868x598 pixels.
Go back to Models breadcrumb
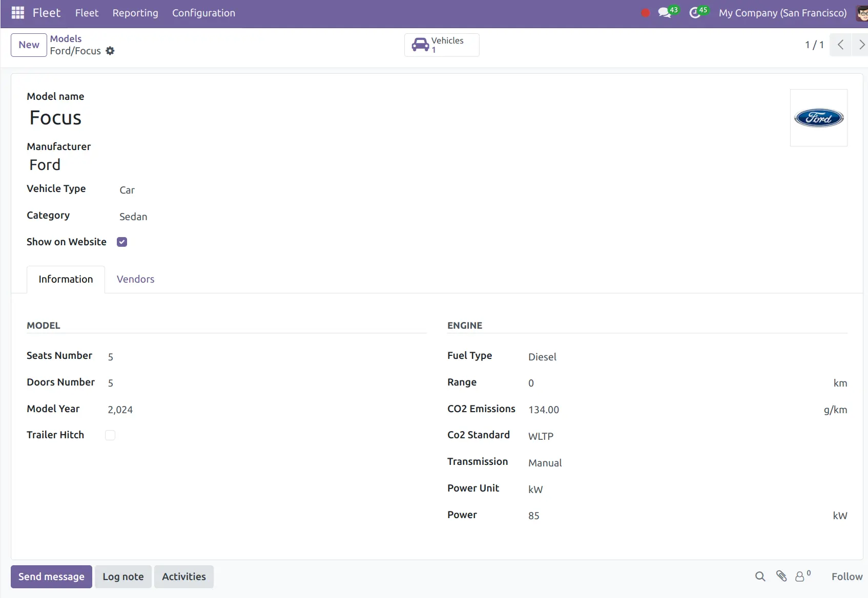tap(66, 39)
